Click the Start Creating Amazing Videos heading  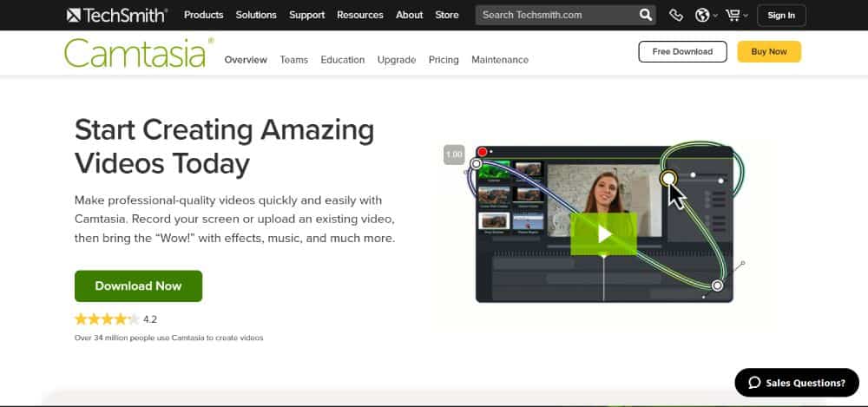click(x=224, y=147)
